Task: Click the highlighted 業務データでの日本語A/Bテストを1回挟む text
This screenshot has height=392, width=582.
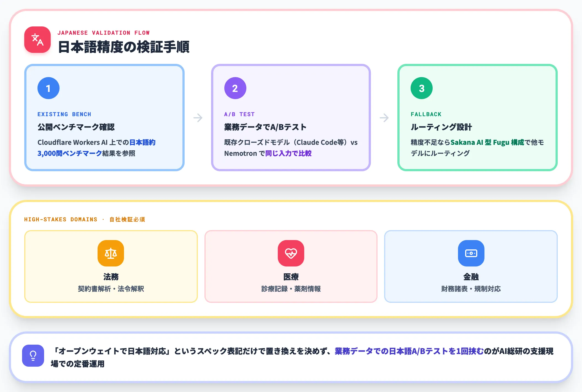Action: (409, 351)
